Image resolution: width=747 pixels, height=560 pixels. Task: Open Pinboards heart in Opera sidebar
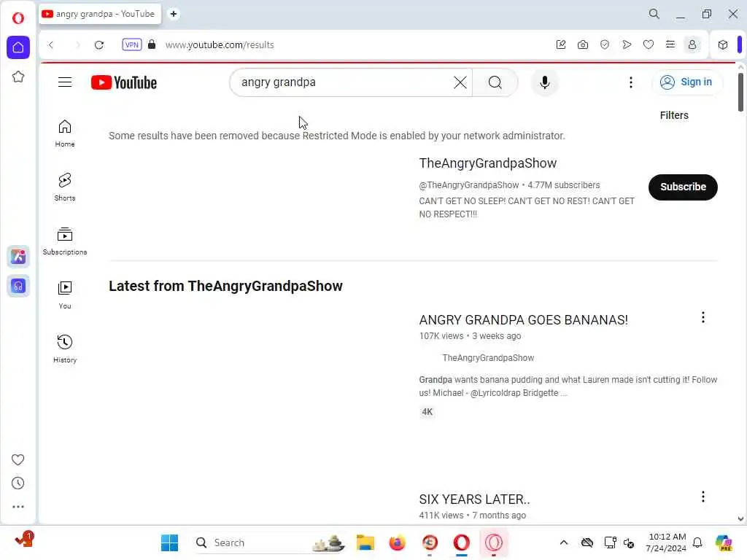pyautogui.click(x=18, y=459)
